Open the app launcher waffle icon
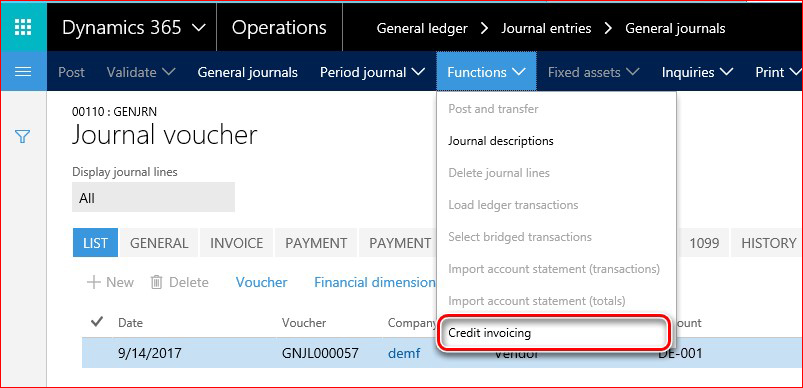 [x=23, y=27]
